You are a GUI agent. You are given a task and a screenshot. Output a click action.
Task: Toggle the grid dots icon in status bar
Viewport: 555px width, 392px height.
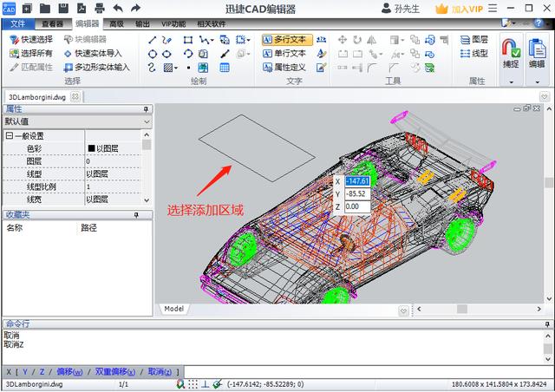pos(193,384)
